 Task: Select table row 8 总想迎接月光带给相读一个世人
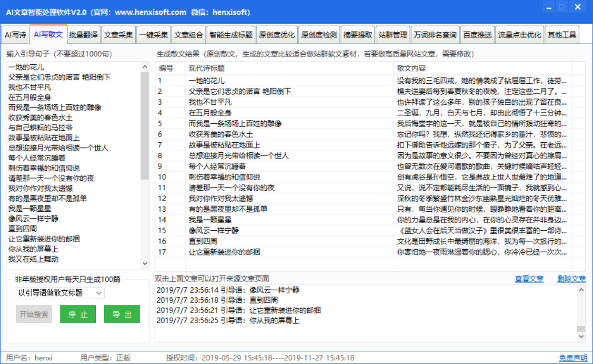[x=371, y=156]
